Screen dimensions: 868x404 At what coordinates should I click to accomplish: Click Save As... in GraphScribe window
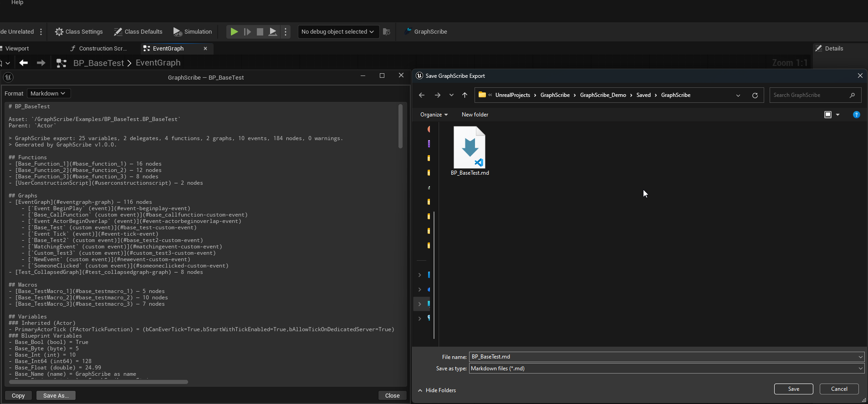click(56, 395)
